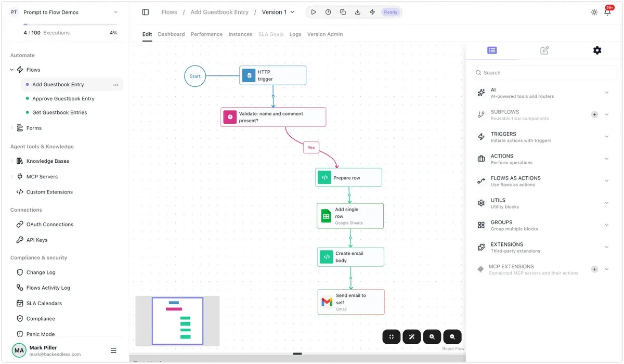Click the Flows breadcrumb link
This screenshot has height=364, width=624.
(169, 12)
